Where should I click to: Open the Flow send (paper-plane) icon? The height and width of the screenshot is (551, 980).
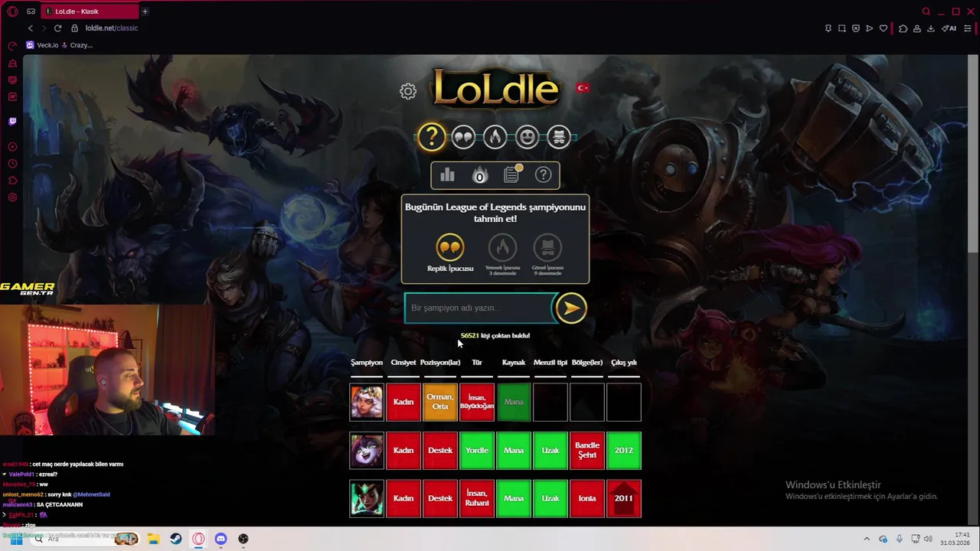click(x=869, y=28)
